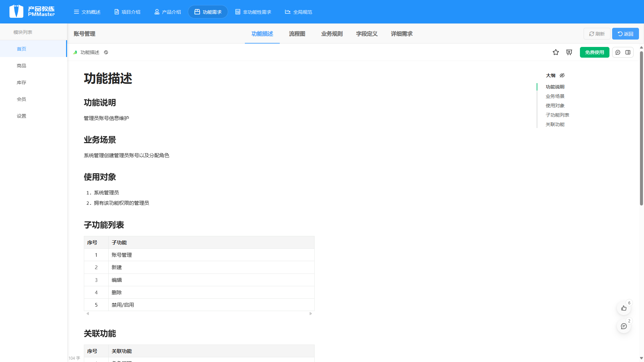
Task: Click the 返回 back button
Action: pos(626,34)
